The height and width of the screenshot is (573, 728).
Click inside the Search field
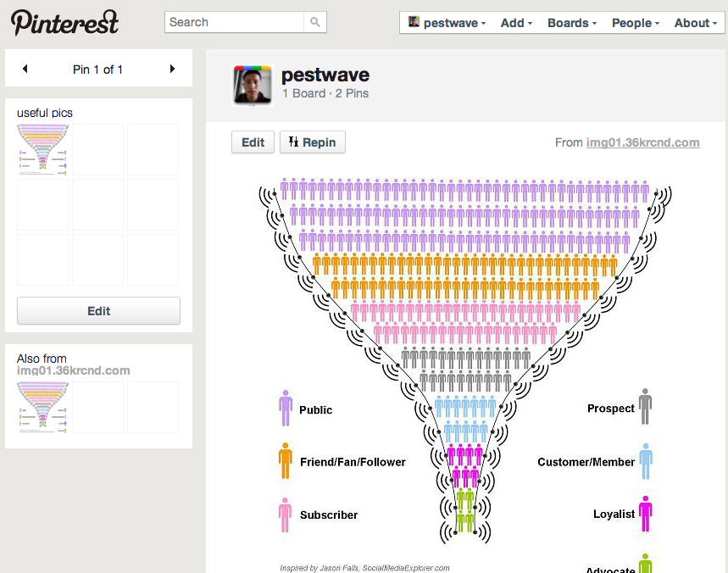[x=234, y=23]
